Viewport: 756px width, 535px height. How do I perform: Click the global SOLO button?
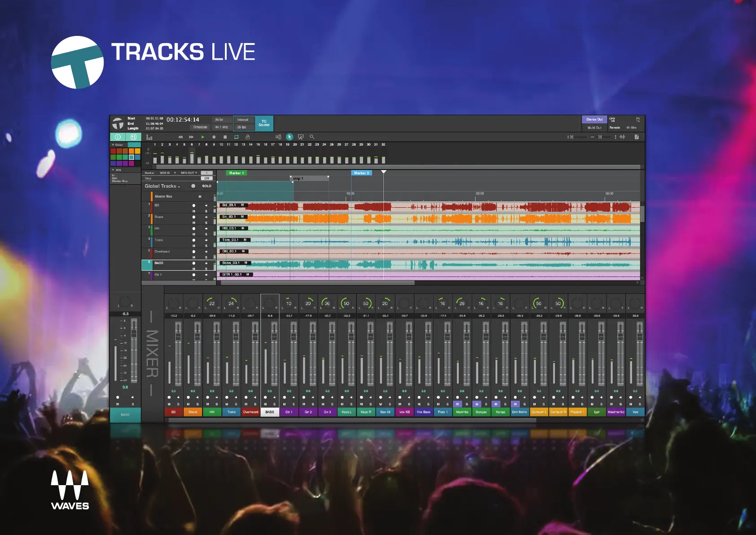click(x=207, y=186)
